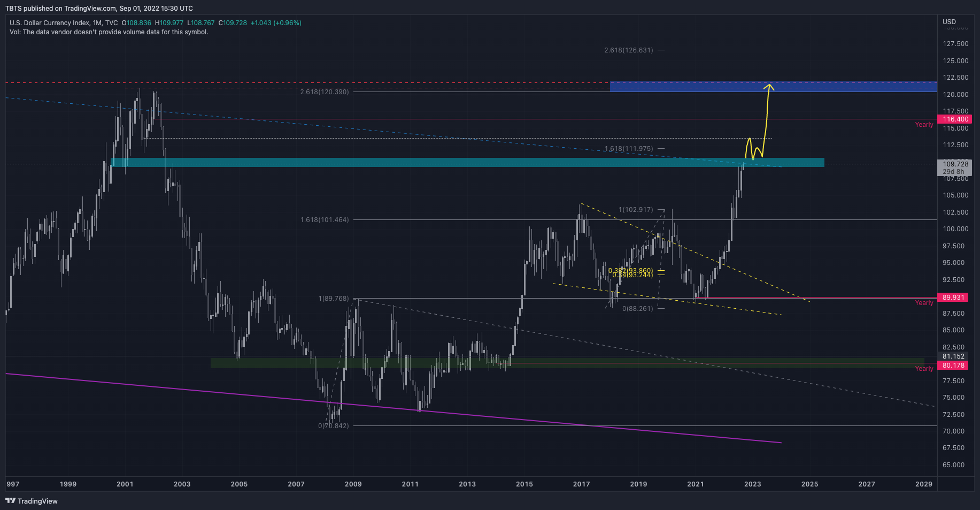Click the 125.000 price axis label
Screen dimensions: 980x510
(955, 61)
